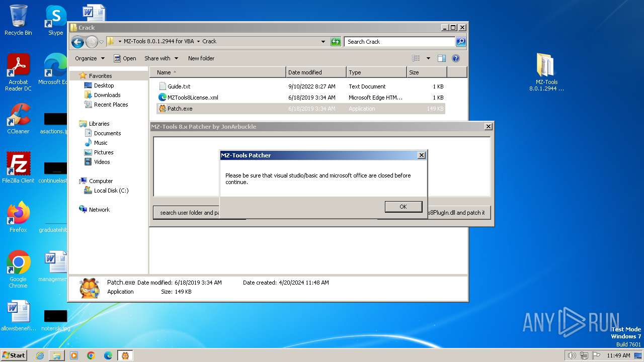Sort by Size column header

click(427, 72)
